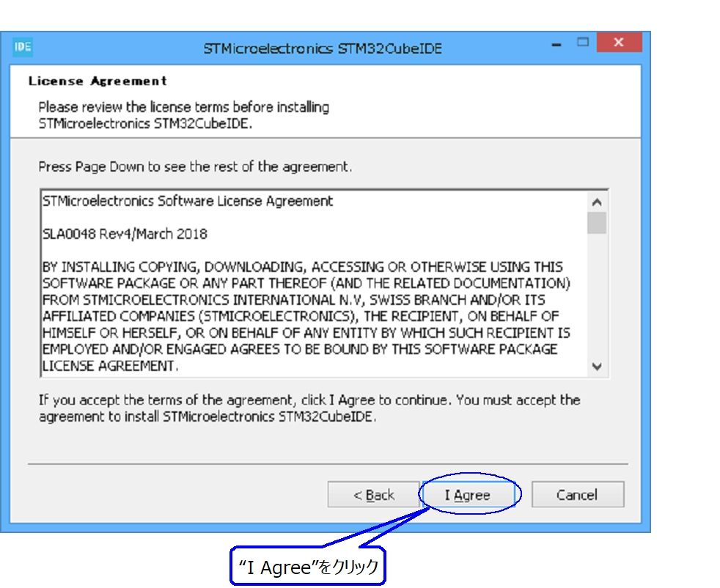Image resolution: width=720 pixels, height=588 pixels.
Task: Click the license scrollbar up arrow
Action: pos(597,202)
